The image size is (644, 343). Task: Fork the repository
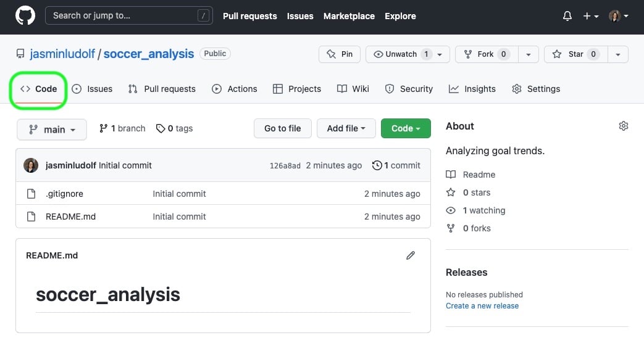coord(487,54)
